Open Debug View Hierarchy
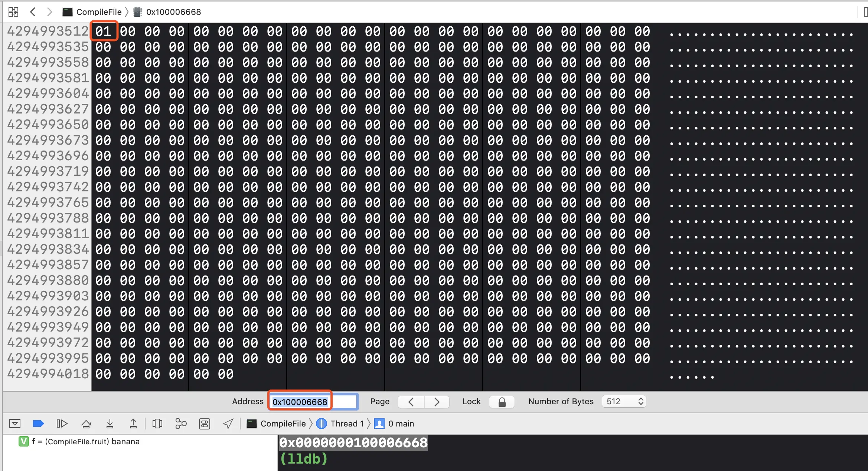The image size is (868, 471). click(x=157, y=424)
